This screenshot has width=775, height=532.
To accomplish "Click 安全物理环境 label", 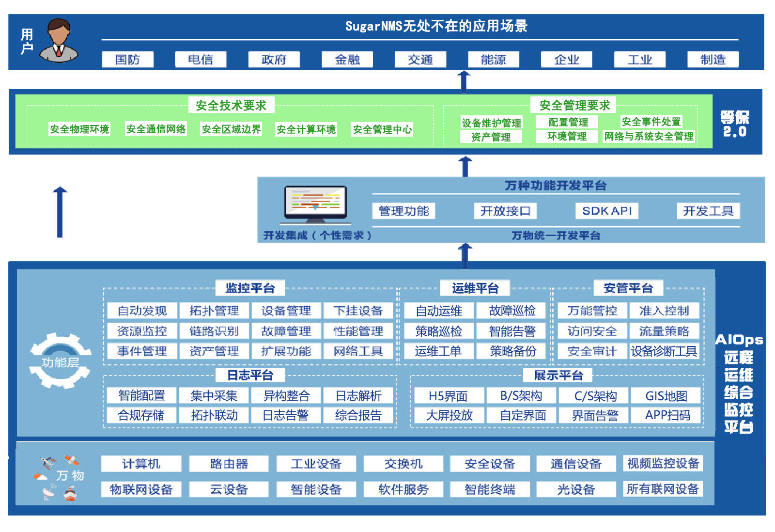I will 79,129.
